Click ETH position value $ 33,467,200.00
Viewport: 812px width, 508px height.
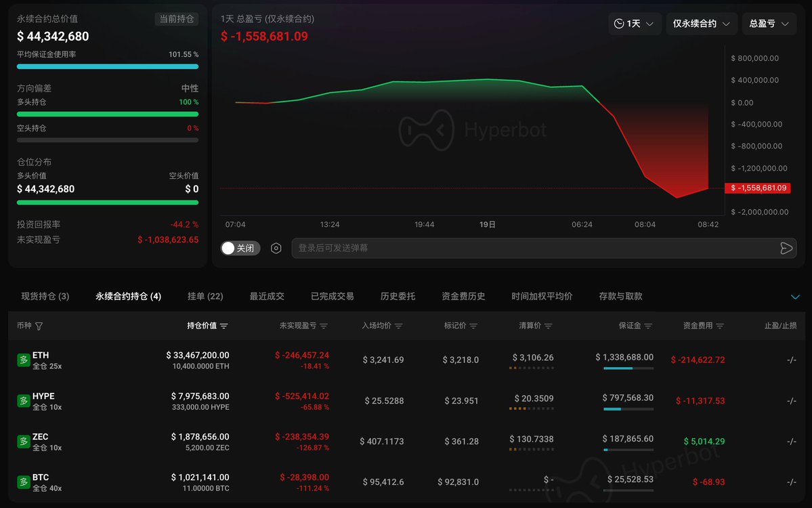[x=197, y=355]
